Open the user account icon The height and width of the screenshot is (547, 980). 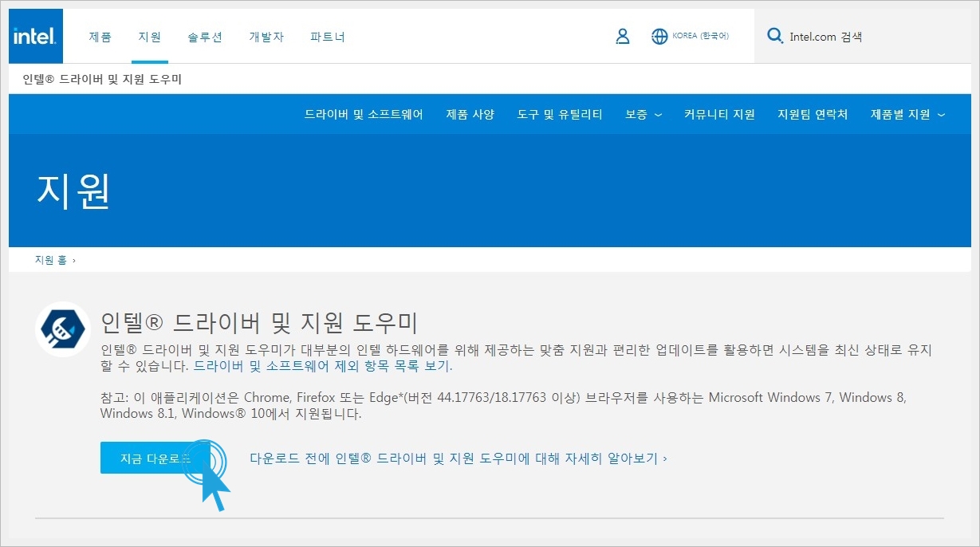point(623,36)
